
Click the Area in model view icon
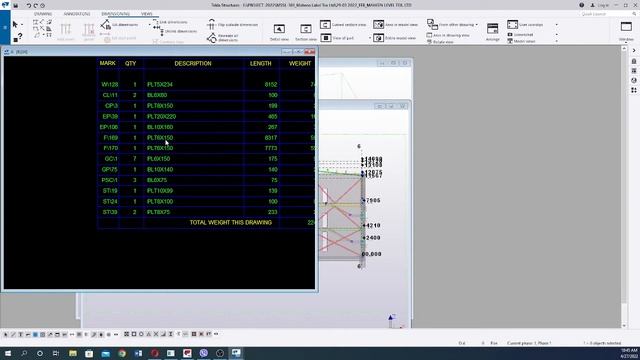coord(378,24)
